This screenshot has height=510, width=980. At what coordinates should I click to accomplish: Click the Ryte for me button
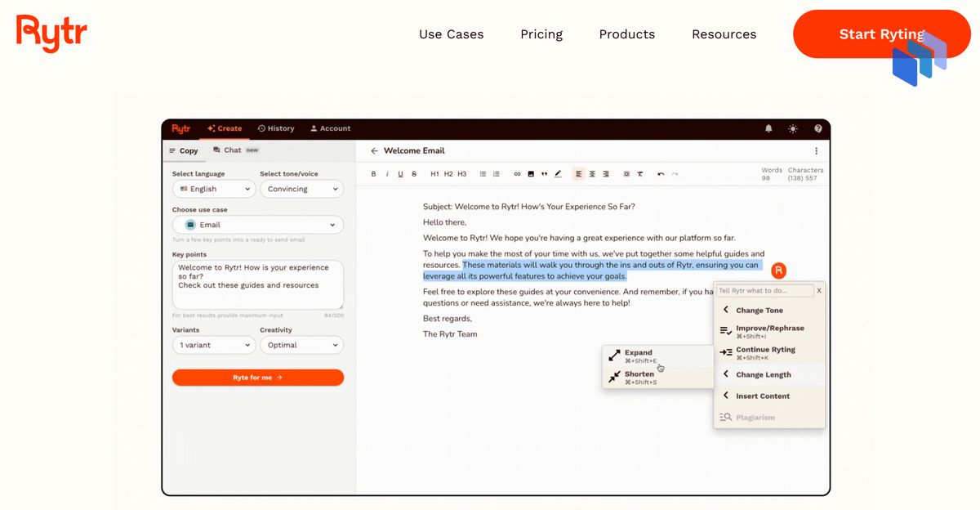pyautogui.click(x=258, y=378)
